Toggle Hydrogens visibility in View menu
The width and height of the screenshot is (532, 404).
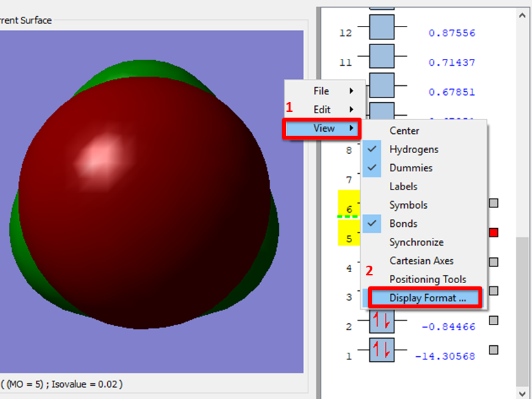pos(413,149)
